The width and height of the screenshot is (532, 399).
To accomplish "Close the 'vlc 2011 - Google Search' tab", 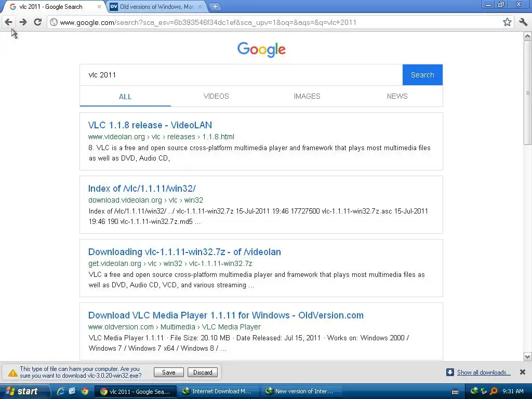I will pos(99,6).
